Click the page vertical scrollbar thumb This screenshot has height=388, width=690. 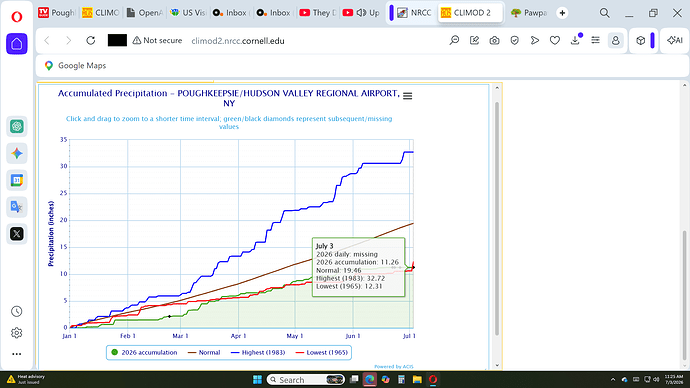[x=684, y=295]
